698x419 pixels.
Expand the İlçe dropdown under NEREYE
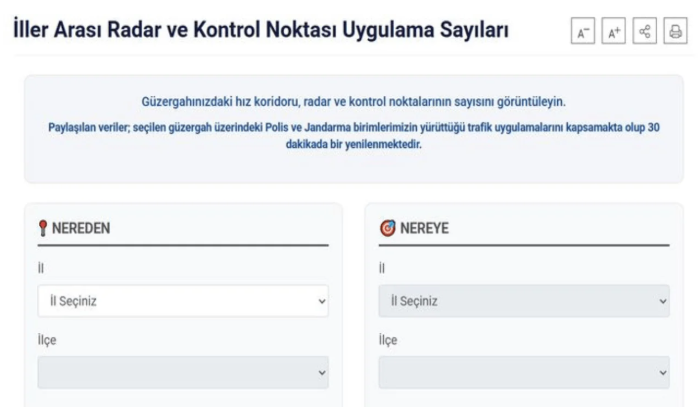click(524, 372)
